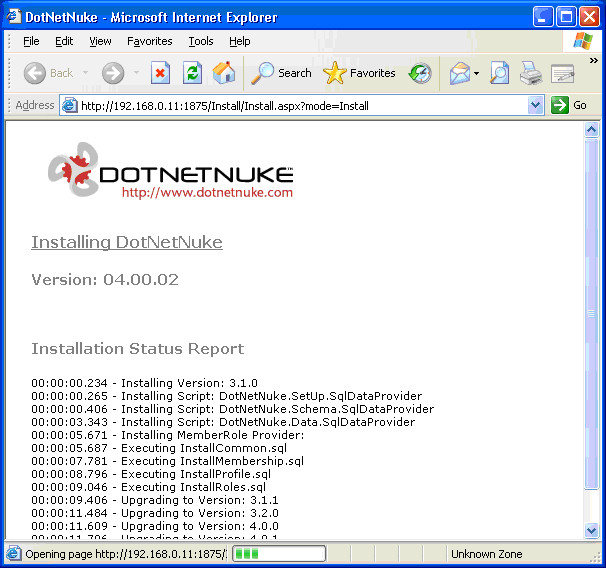The width and height of the screenshot is (606, 568).
Task: Expand the toolbar overflow chevron
Action: pos(593,60)
